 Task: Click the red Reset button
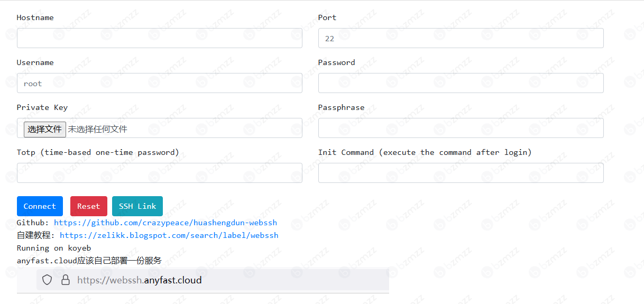[88, 206]
